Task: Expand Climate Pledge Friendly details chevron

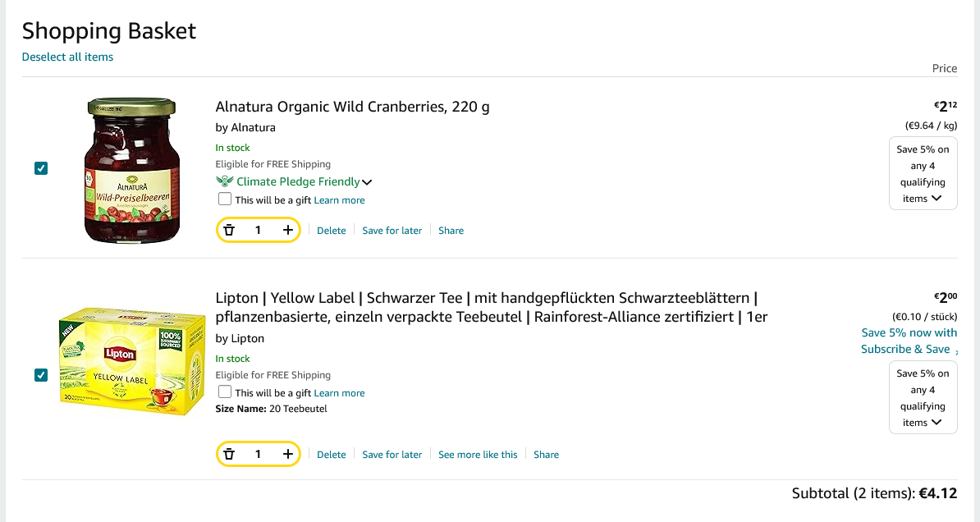Action: (x=367, y=182)
